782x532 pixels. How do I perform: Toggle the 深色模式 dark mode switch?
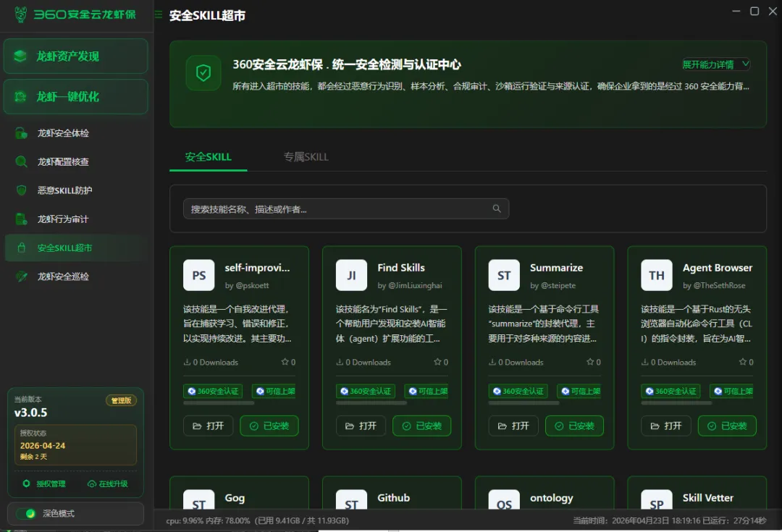click(26, 514)
